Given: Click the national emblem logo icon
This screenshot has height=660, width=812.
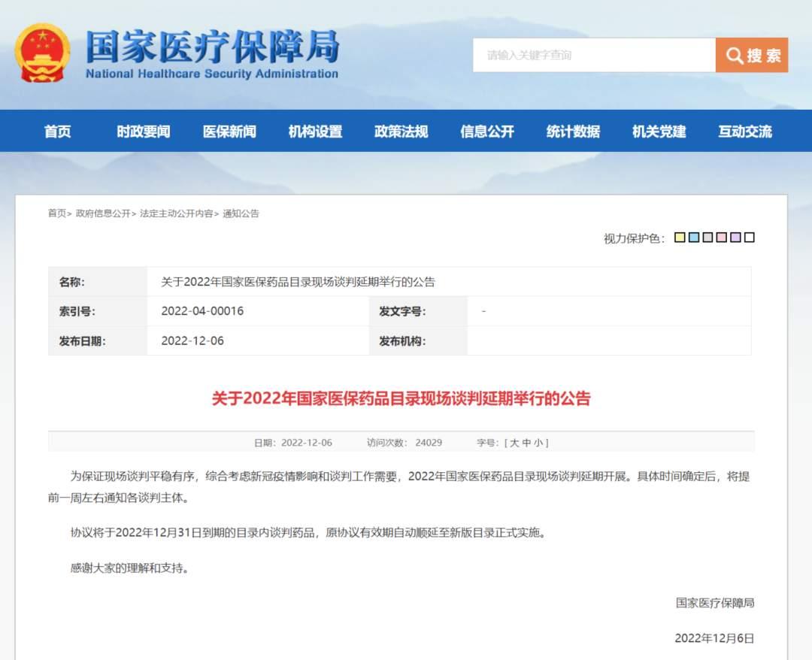Looking at the screenshot, I should coord(44,51).
